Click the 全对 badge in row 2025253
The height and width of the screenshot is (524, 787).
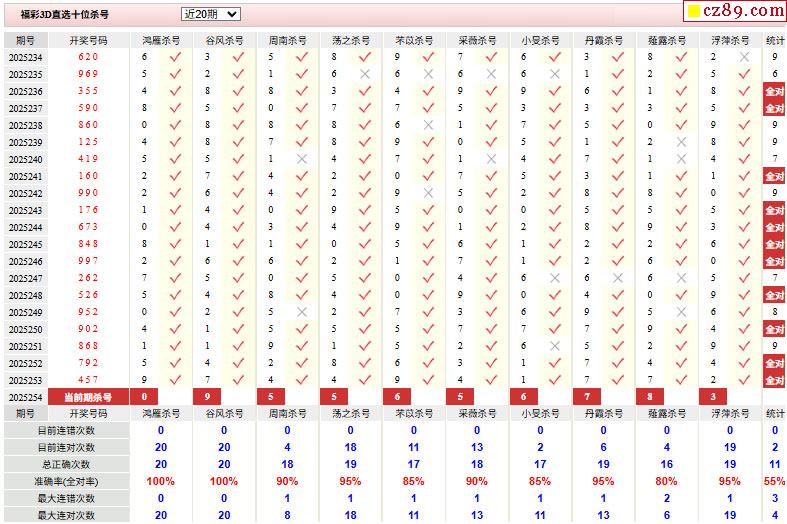[774, 380]
